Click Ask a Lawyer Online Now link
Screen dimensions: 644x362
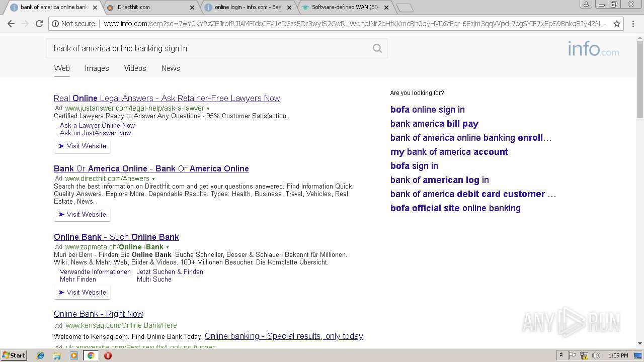click(97, 125)
